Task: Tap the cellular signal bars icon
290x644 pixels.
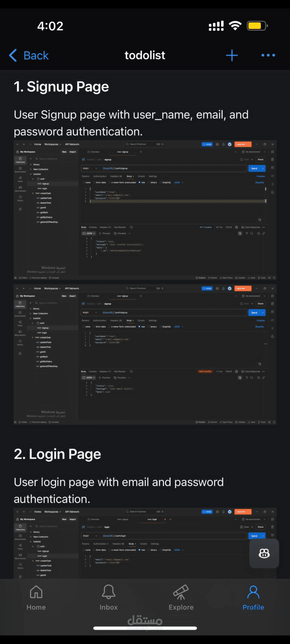Action: pos(216,26)
